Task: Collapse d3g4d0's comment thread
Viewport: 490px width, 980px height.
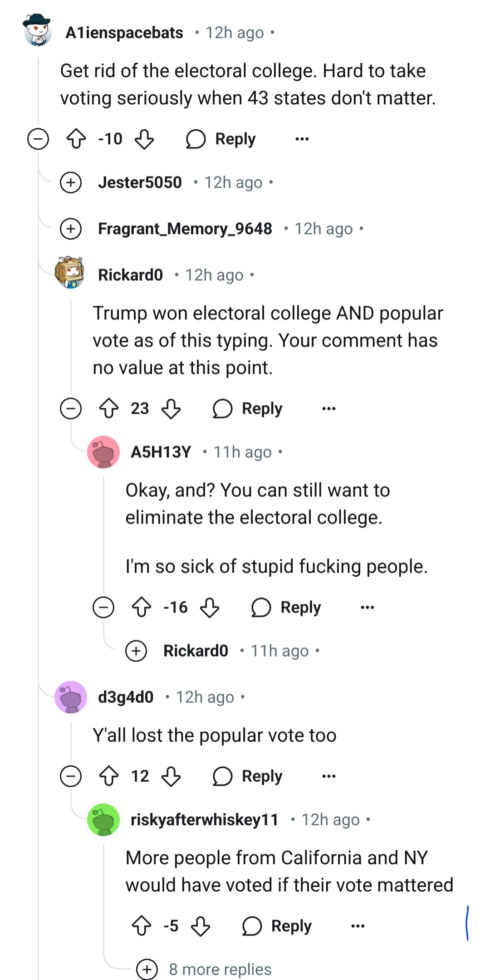Action: point(71,776)
